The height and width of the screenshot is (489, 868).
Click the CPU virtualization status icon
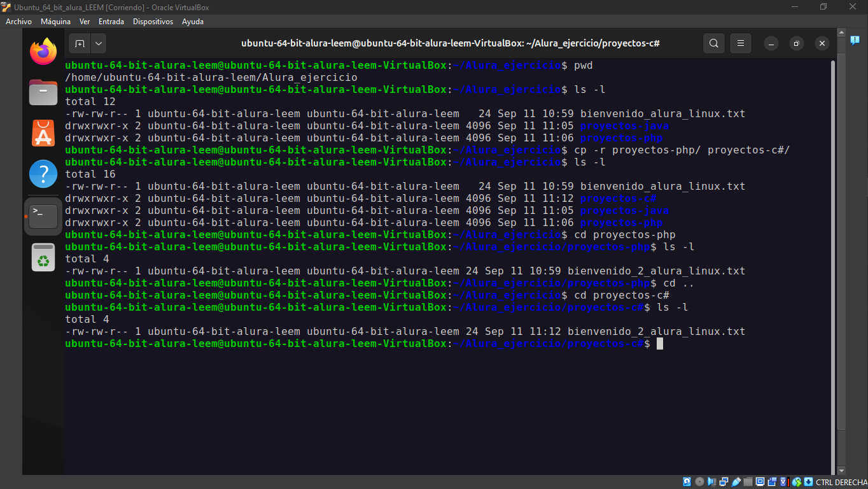point(784,482)
